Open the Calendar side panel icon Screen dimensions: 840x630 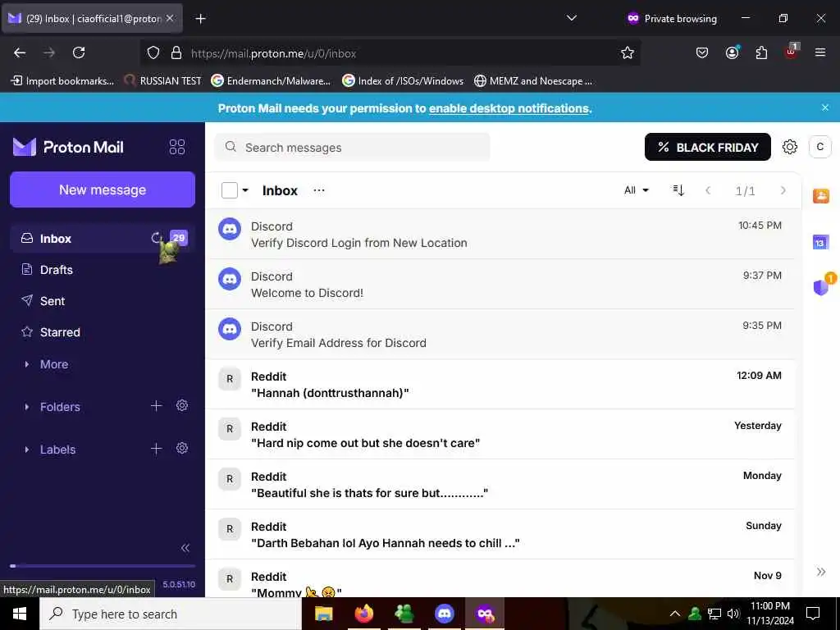[820, 242]
